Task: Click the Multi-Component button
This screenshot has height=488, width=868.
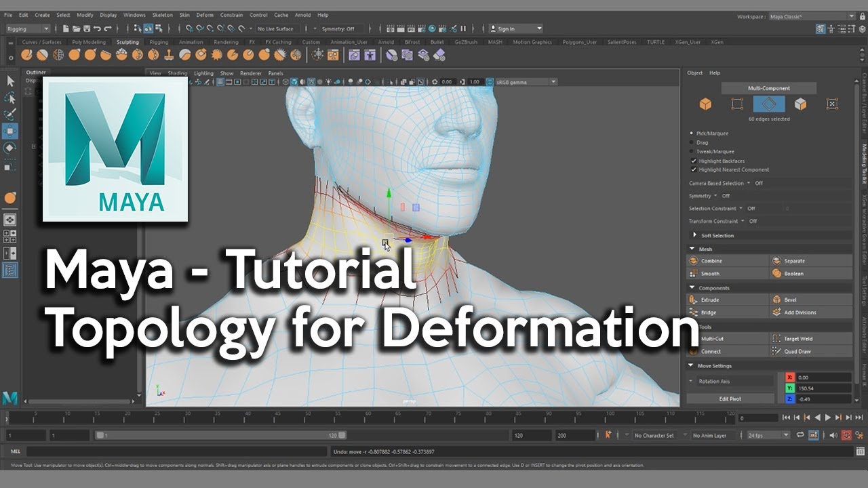Action: coord(769,88)
